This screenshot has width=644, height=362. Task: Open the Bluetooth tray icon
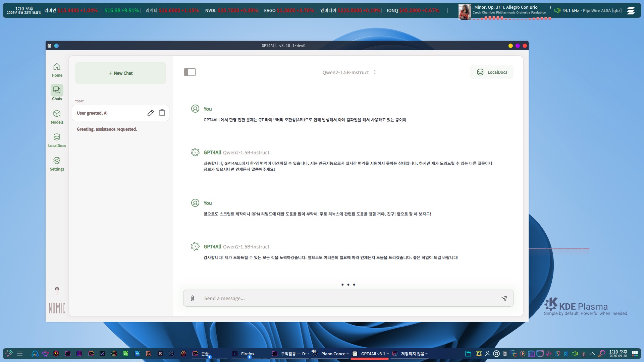coord(566,354)
